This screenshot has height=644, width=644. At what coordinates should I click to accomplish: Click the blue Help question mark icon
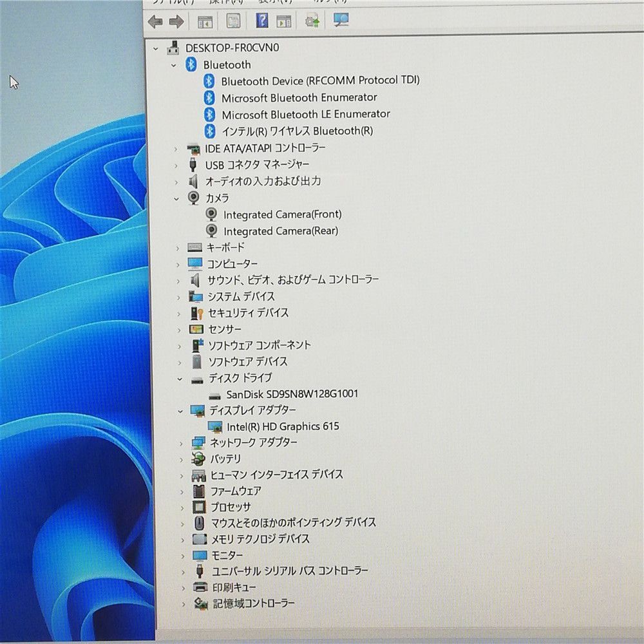click(262, 21)
